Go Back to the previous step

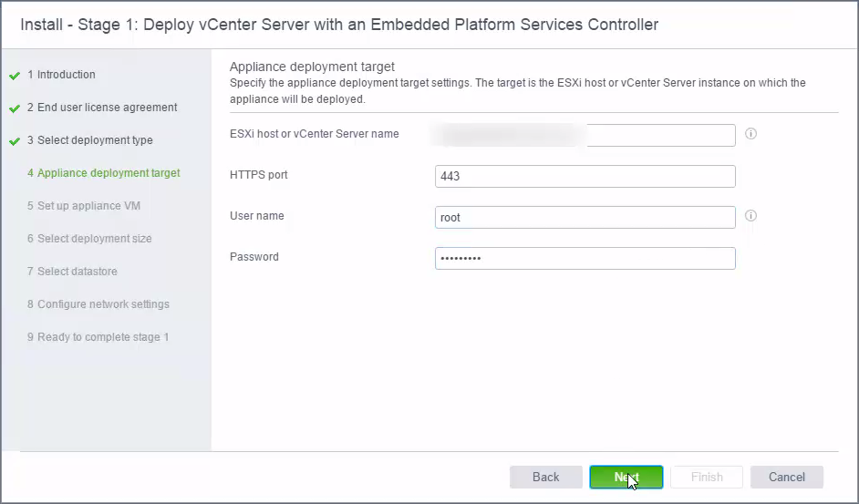pos(546,478)
